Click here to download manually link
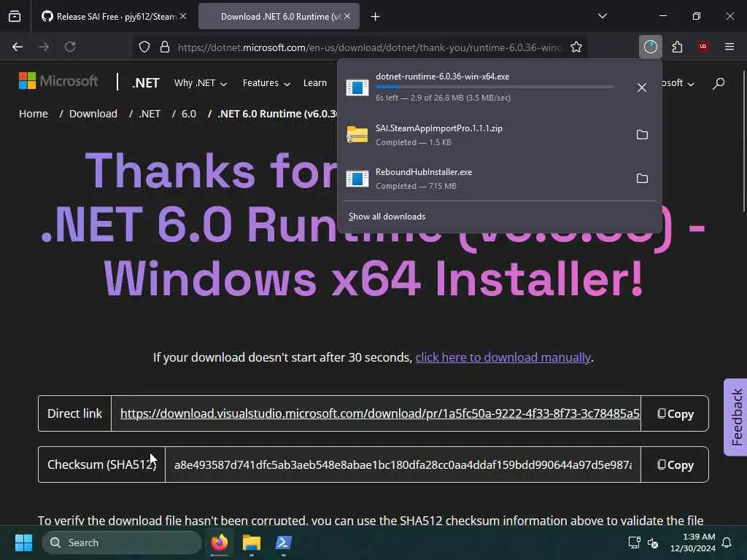The height and width of the screenshot is (560, 747). (503, 357)
